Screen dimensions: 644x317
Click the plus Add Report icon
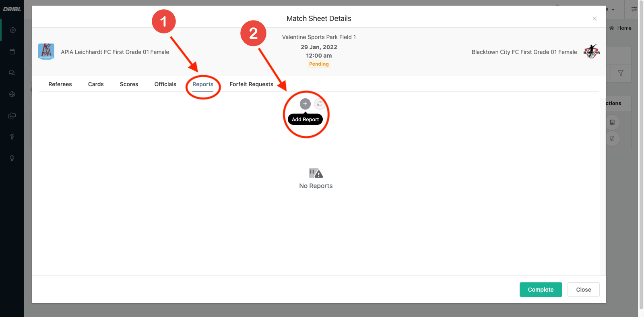305,104
